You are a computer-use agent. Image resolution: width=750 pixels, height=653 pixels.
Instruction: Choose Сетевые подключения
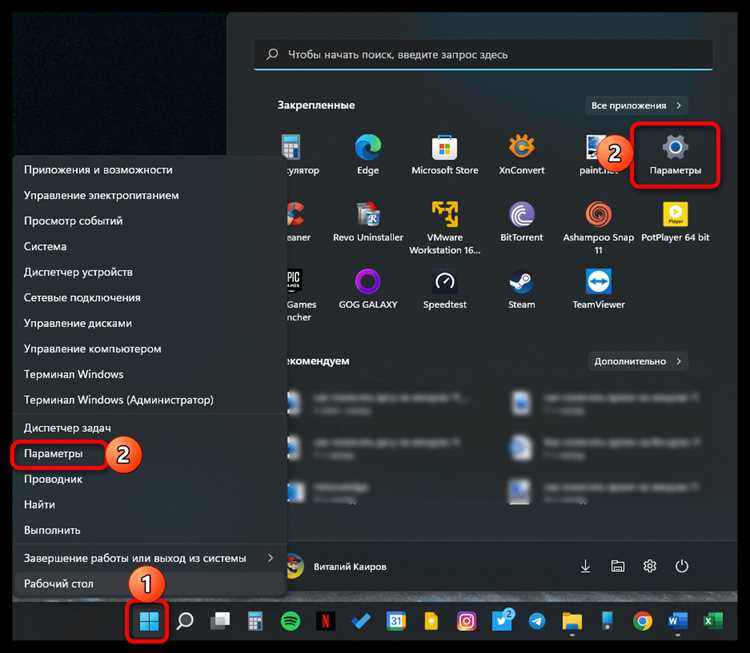click(x=149, y=298)
